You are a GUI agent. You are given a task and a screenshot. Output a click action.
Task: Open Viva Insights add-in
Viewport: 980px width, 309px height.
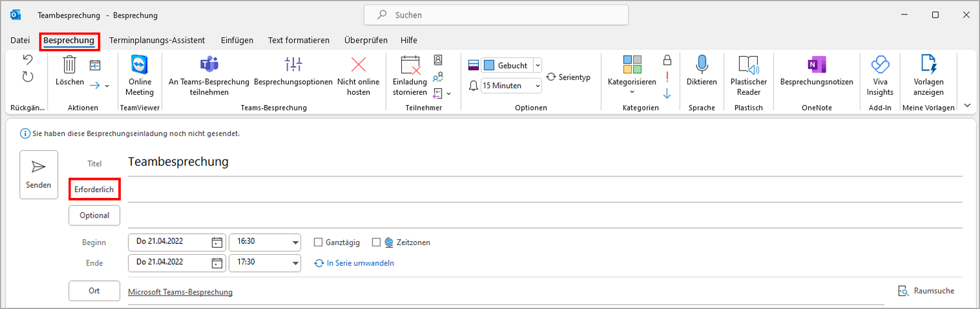(881, 76)
